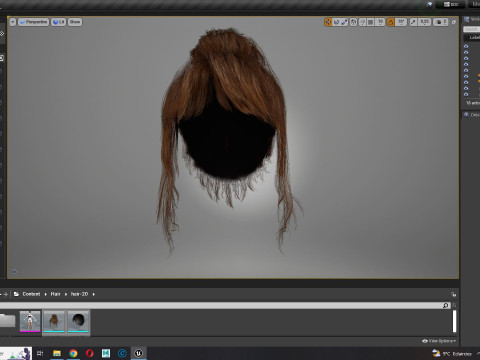The height and width of the screenshot is (360, 480).
Task: Open the viewport Show menu
Action: pos(75,22)
